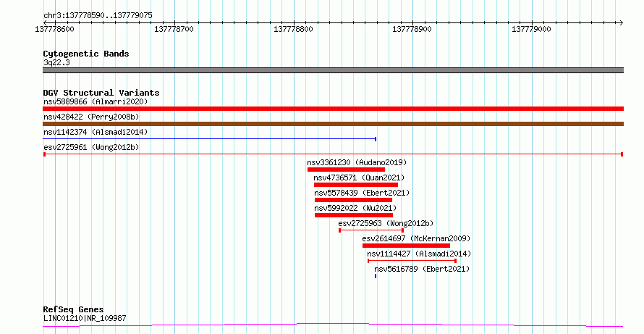Click the DGV Structural Variants track heading
Screen dimensions: 644x334
[101, 93]
